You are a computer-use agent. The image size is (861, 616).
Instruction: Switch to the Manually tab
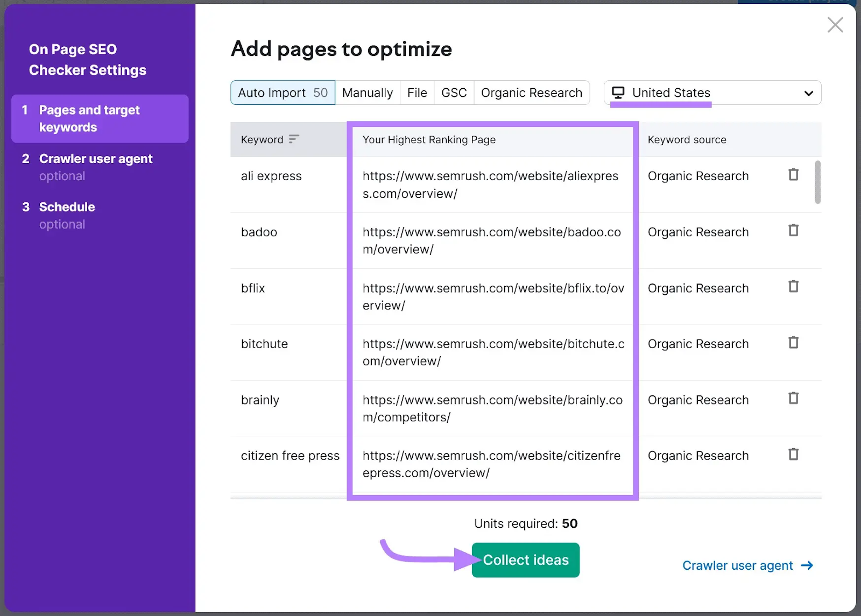point(368,92)
